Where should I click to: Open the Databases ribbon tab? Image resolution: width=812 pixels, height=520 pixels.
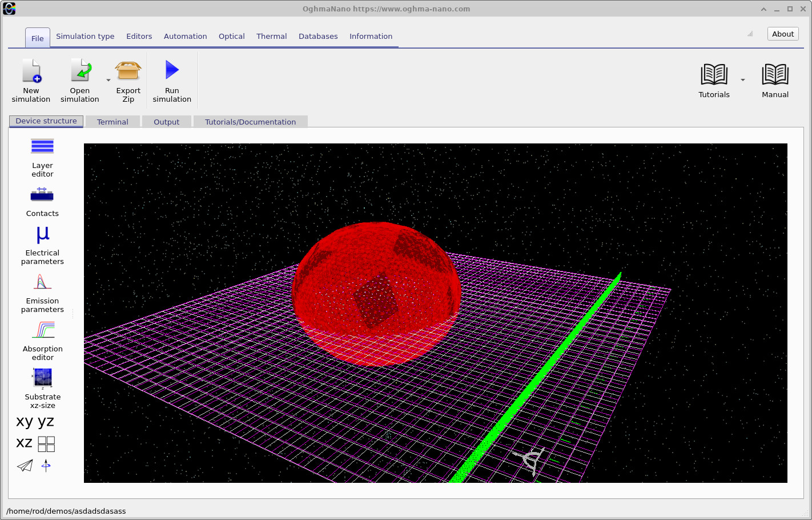(318, 36)
